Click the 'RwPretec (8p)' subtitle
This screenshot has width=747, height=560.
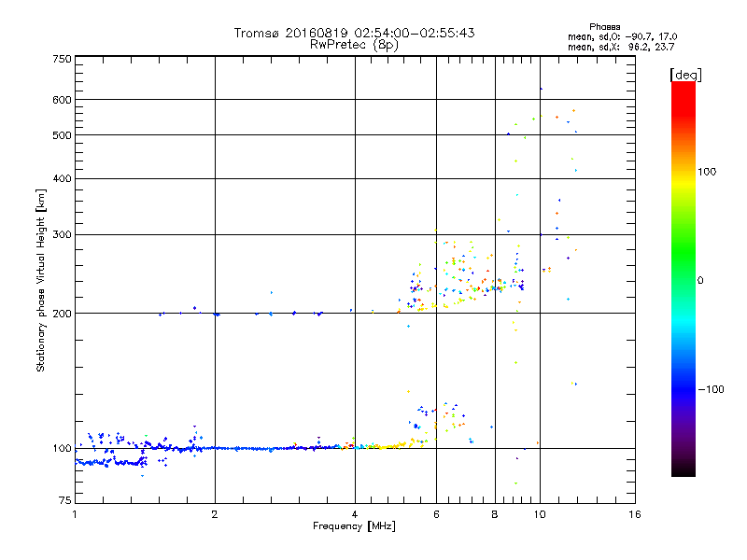point(354,45)
